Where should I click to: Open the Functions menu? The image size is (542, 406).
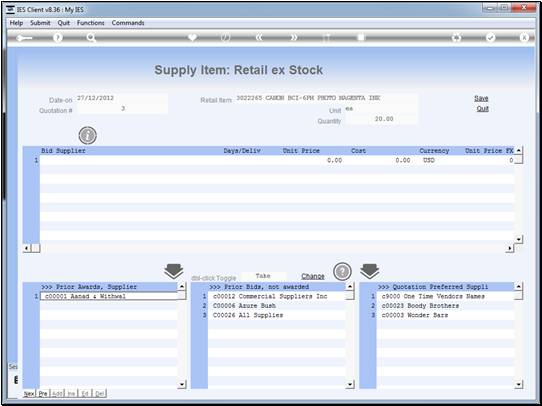coord(91,23)
